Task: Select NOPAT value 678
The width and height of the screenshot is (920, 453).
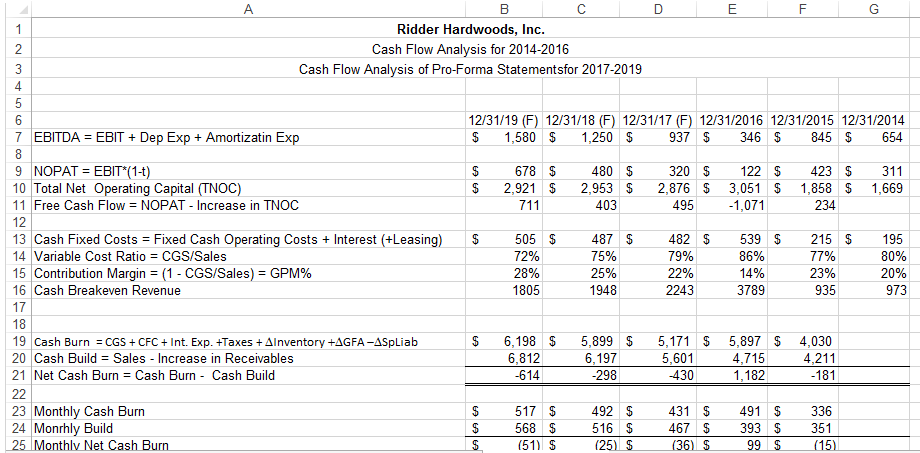Action: [x=504, y=172]
